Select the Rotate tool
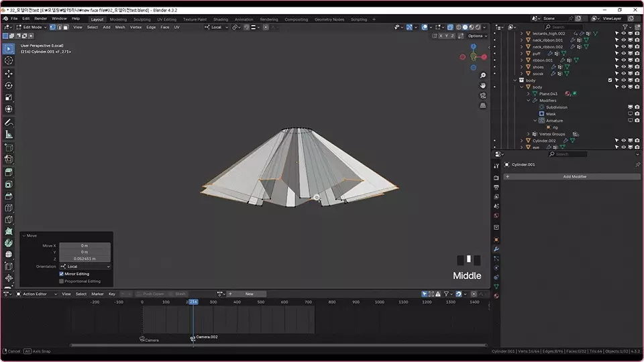 point(9,85)
